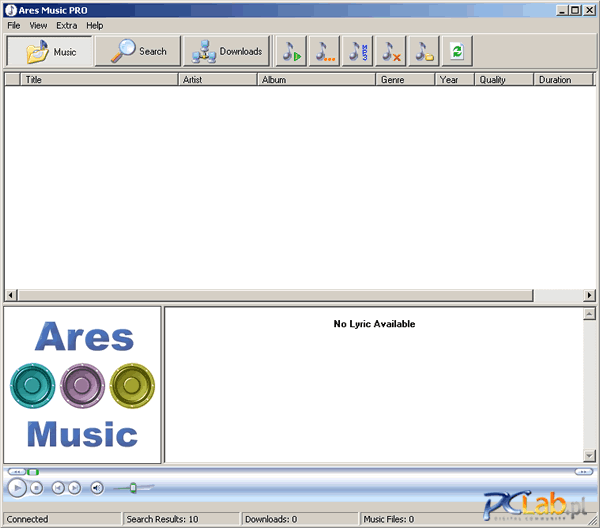Click the Ares Music album art panel

[x=82, y=385]
